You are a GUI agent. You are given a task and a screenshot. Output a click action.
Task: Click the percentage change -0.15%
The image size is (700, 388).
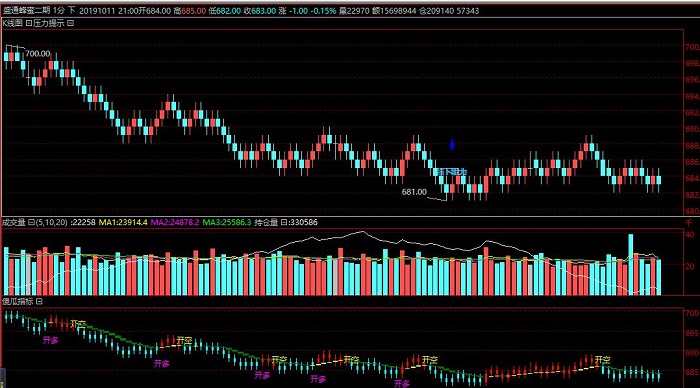click(323, 10)
